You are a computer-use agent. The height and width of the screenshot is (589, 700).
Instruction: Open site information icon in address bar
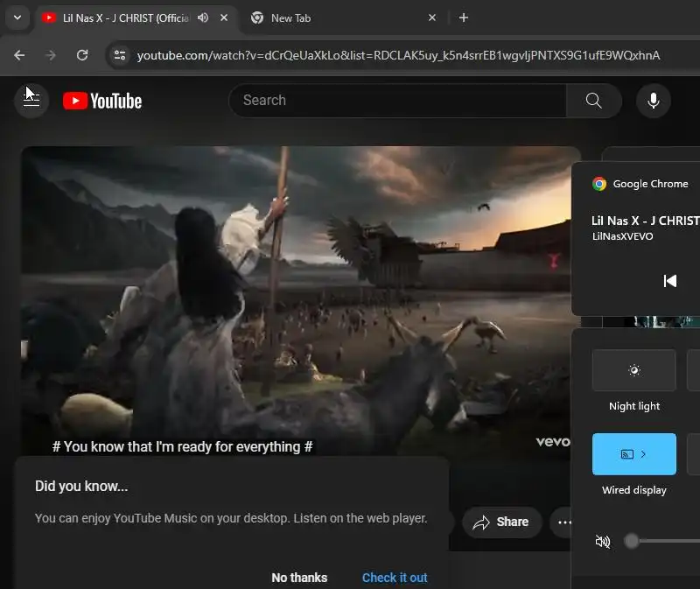pyautogui.click(x=120, y=55)
